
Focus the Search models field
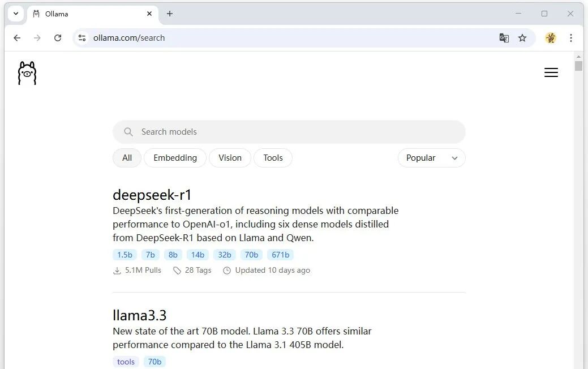[289, 132]
